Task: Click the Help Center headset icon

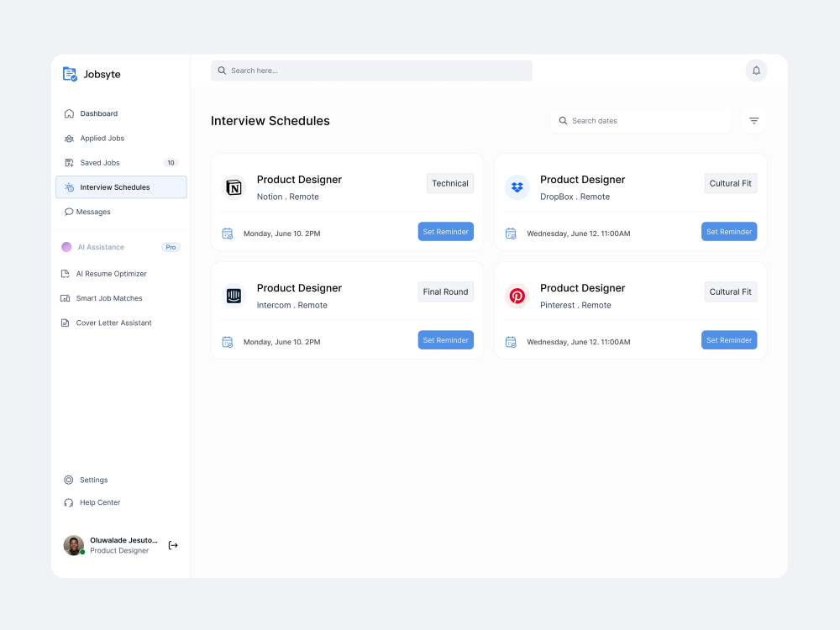Action: 69,502
